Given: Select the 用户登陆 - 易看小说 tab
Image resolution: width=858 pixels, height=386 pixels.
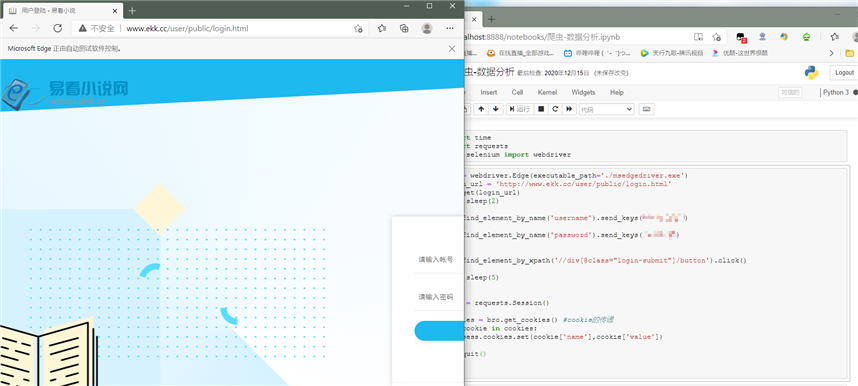Looking at the screenshot, I should click(63, 10).
